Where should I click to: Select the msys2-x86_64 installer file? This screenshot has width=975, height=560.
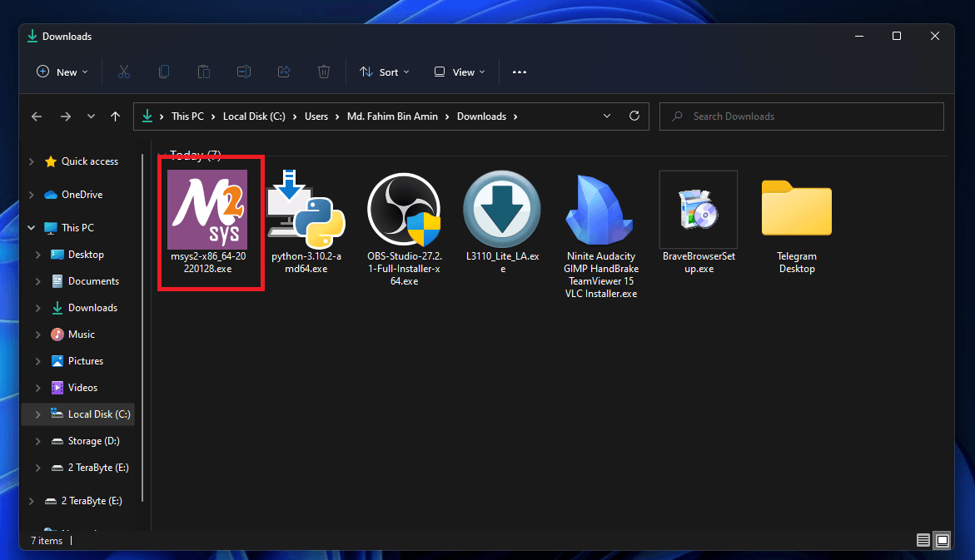coord(207,222)
